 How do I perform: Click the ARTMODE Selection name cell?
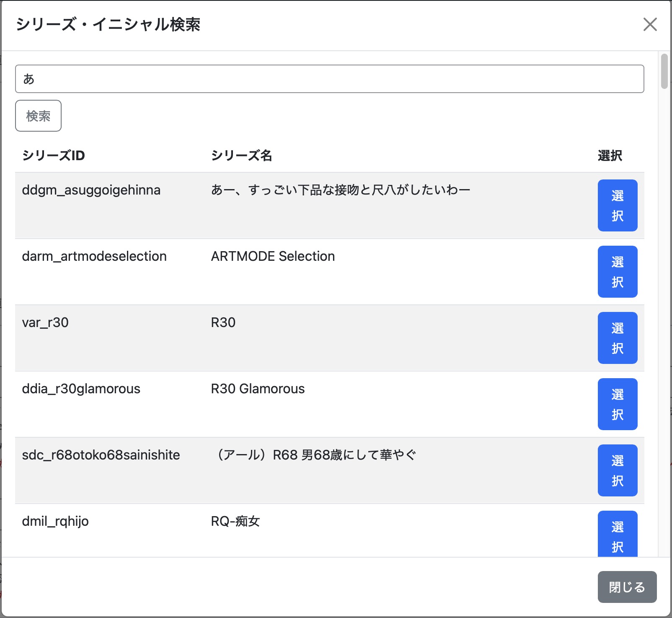[x=273, y=256]
